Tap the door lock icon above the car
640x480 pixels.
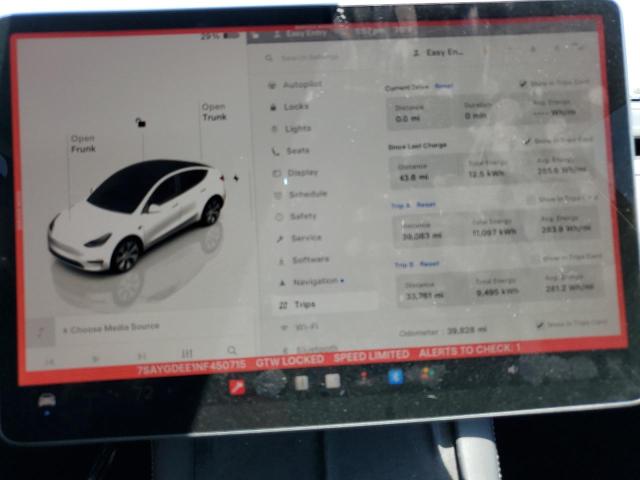click(141, 122)
